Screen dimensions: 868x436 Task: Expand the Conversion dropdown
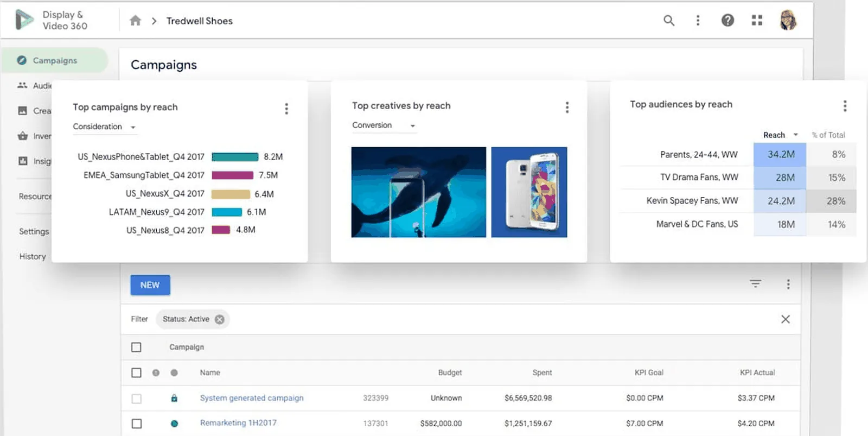[384, 125]
